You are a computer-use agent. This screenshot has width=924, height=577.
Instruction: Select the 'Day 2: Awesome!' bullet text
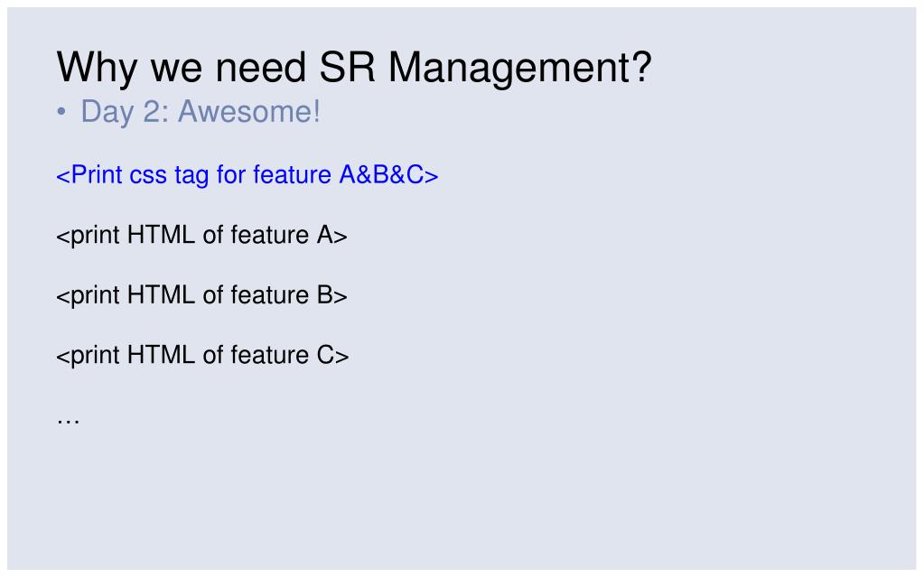click(x=201, y=112)
